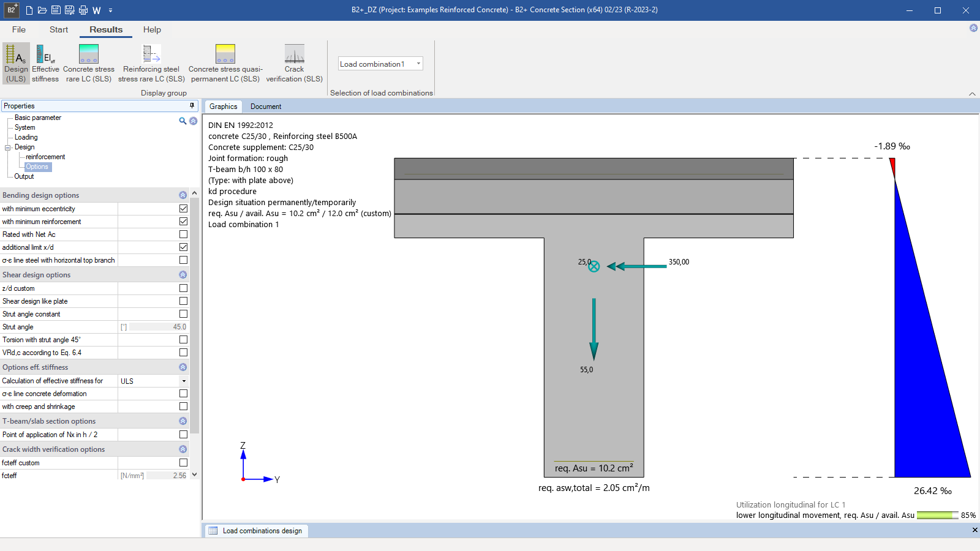
Task: Switch to the Document tab
Action: pyautogui.click(x=266, y=107)
